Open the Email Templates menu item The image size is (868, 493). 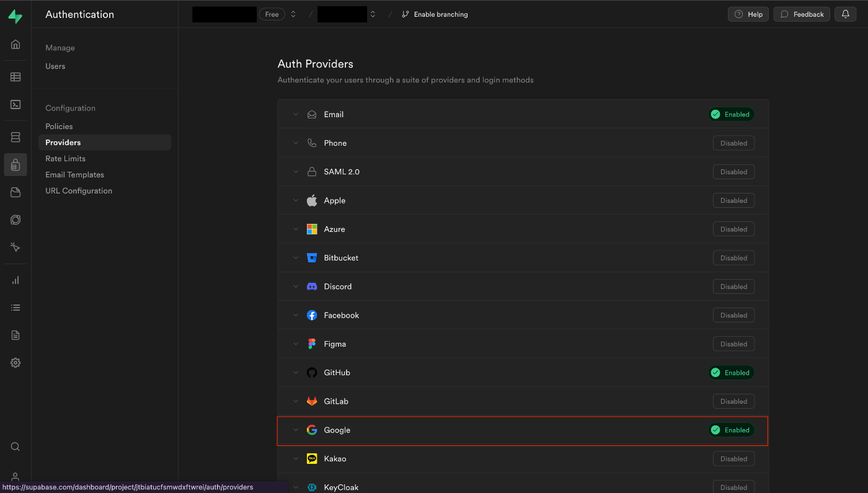pyautogui.click(x=74, y=175)
